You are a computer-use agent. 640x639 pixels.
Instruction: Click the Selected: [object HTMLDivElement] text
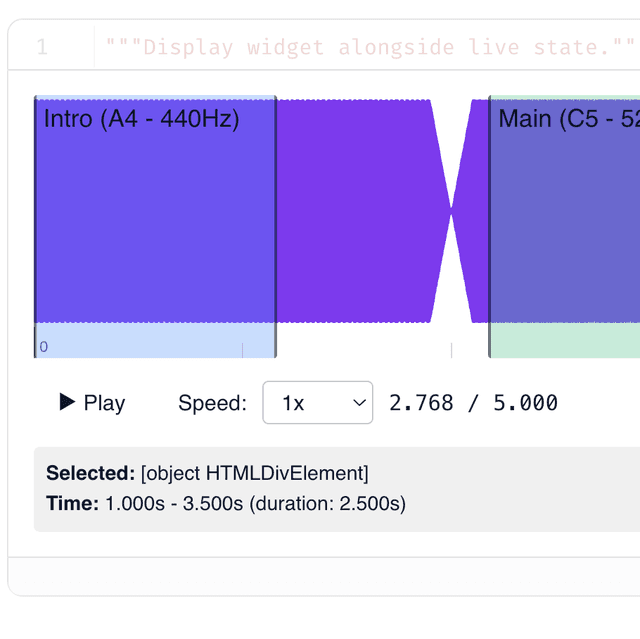[207, 473]
